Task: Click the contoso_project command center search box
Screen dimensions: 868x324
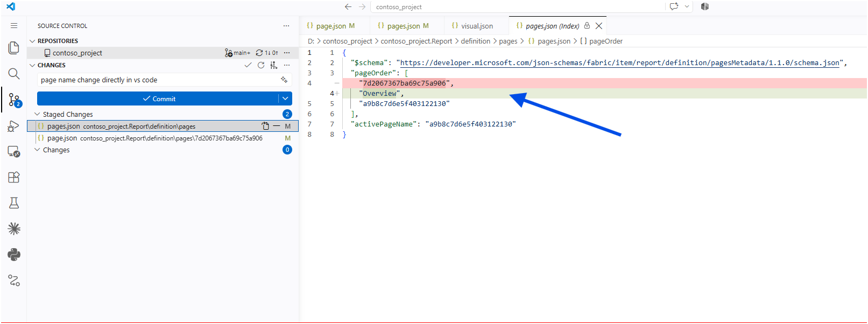Action: 518,6
